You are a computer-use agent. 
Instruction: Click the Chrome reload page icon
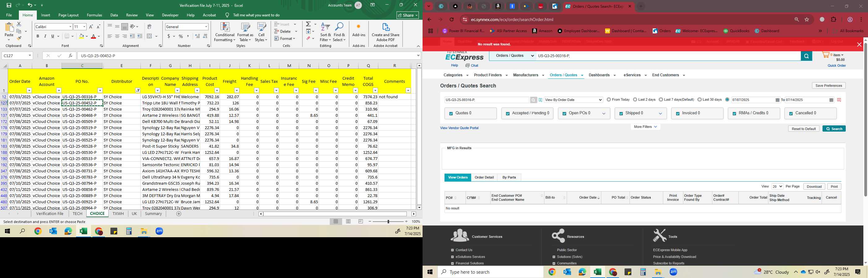coord(452,19)
